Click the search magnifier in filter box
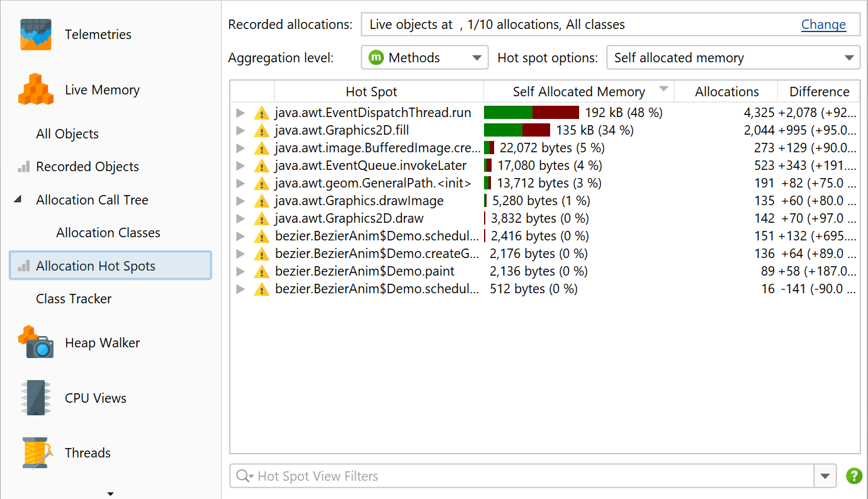This screenshot has height=499, width=868. [244, 476]
